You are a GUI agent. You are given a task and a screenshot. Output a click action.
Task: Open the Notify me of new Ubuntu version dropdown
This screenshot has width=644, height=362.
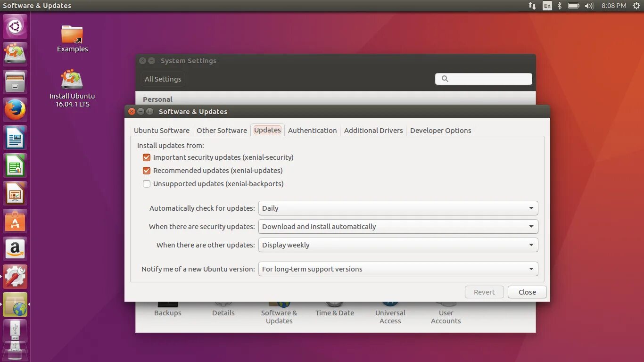398,269
